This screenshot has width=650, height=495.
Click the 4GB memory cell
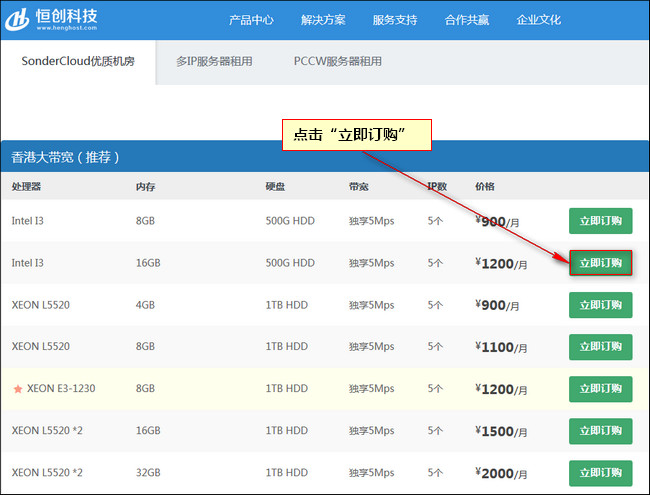(x=145, y=305)
